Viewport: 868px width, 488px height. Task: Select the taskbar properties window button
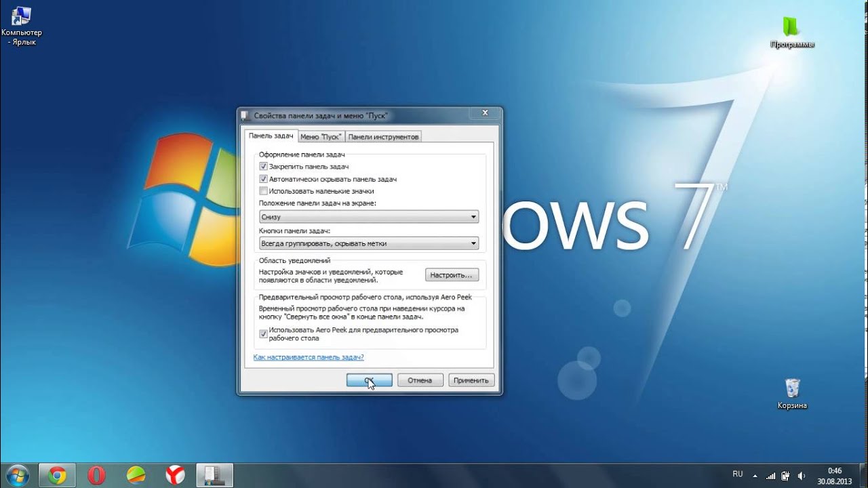[215, 476]
